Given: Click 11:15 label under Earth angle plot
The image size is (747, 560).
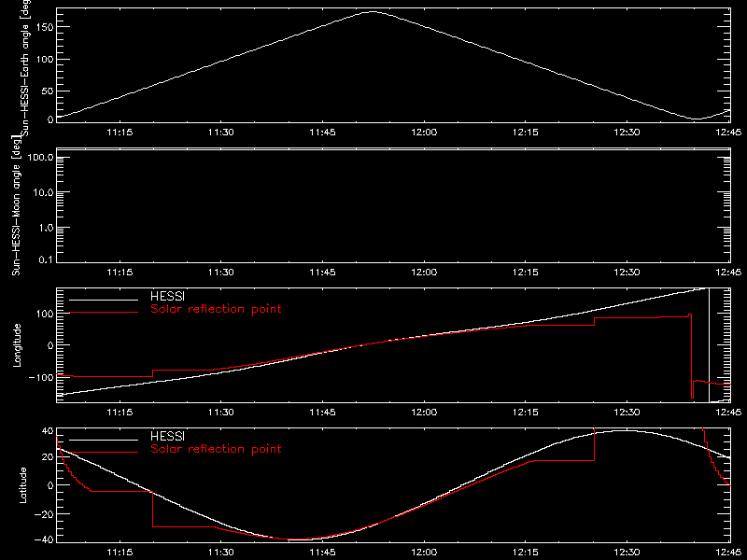Looking at the screenshot, I should (120, 132).
